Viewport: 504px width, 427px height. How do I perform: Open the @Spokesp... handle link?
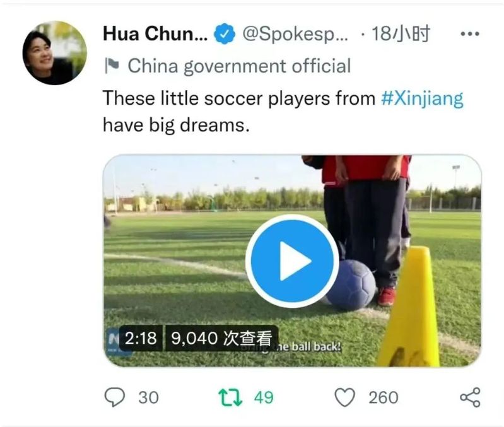pos(295,34)
